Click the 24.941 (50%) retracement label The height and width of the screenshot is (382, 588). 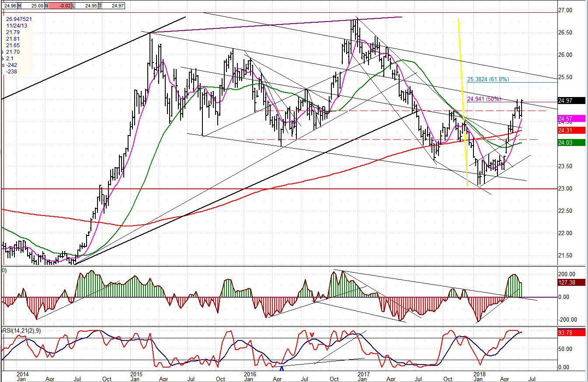point(484,99)
